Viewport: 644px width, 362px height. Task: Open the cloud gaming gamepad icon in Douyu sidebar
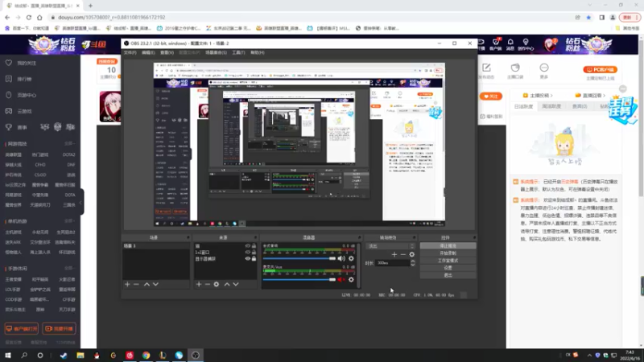pos(9,111)
